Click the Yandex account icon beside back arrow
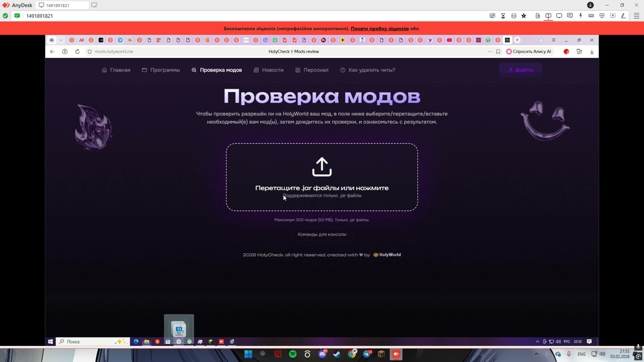644x362 pixels. pyautogui.click(x=65, y=51)
